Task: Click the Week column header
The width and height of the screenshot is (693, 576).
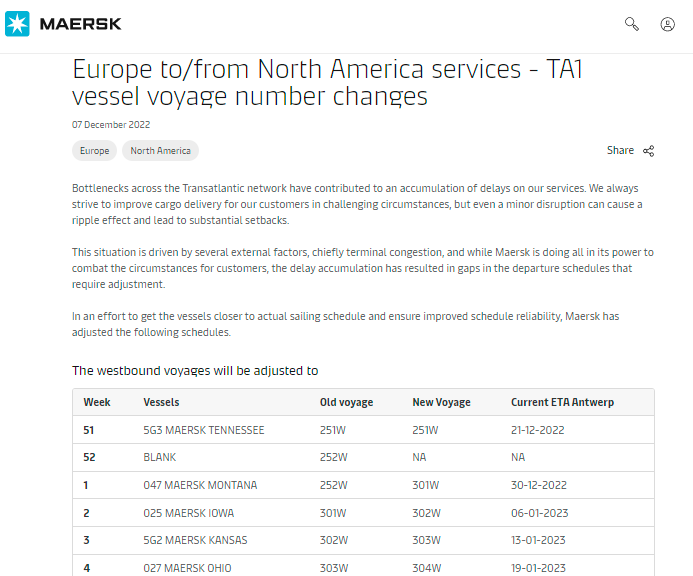Action: (97, 402)
